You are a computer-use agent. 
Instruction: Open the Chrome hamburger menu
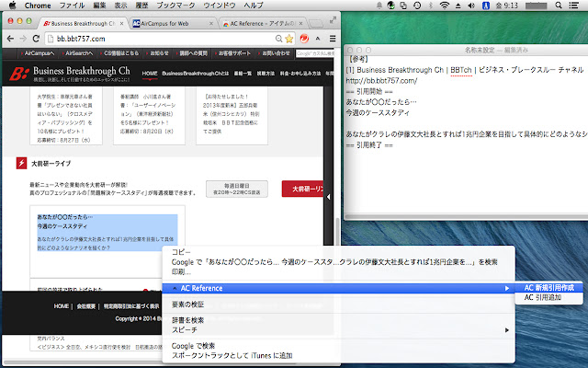point(333,39)
